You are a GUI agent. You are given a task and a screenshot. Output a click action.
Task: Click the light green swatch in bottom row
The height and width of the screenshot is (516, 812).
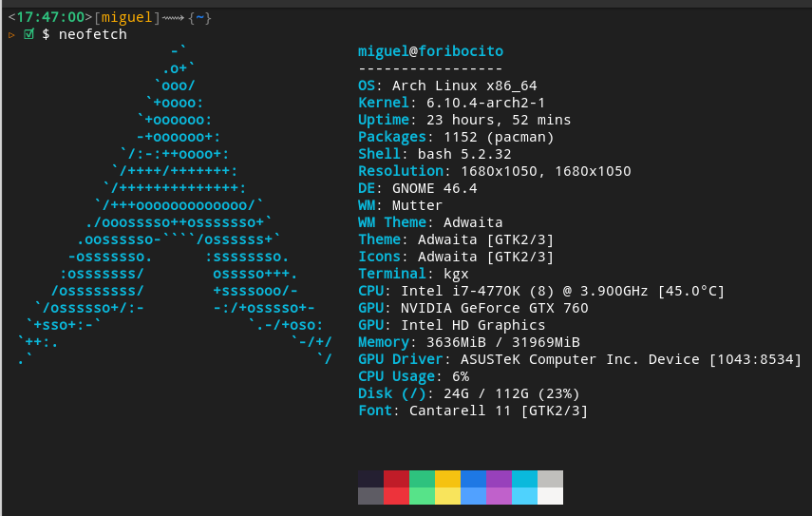tap(422, 496)
